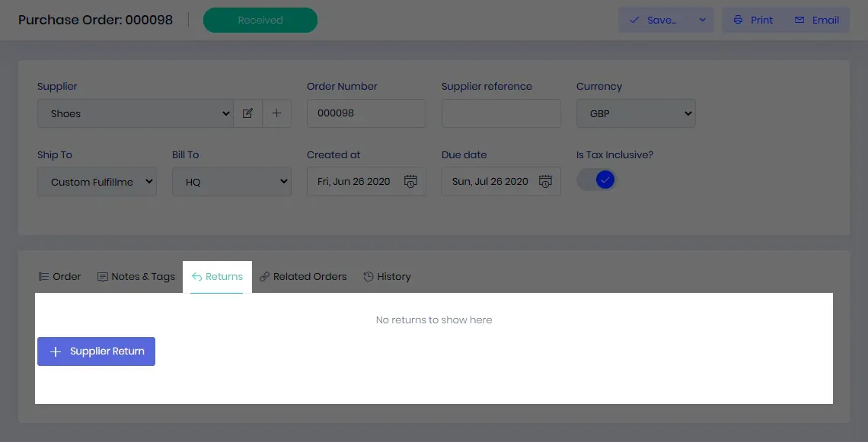Click the History clock icon

coord(368,277)
